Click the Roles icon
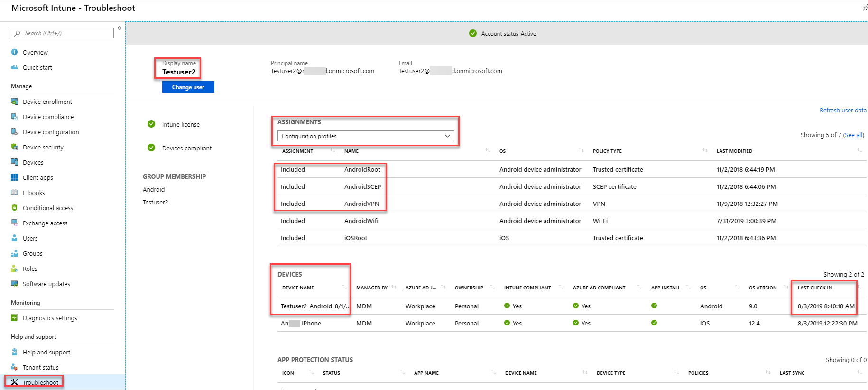The width and height of the screenshot is (868, 390). (15, 269)
